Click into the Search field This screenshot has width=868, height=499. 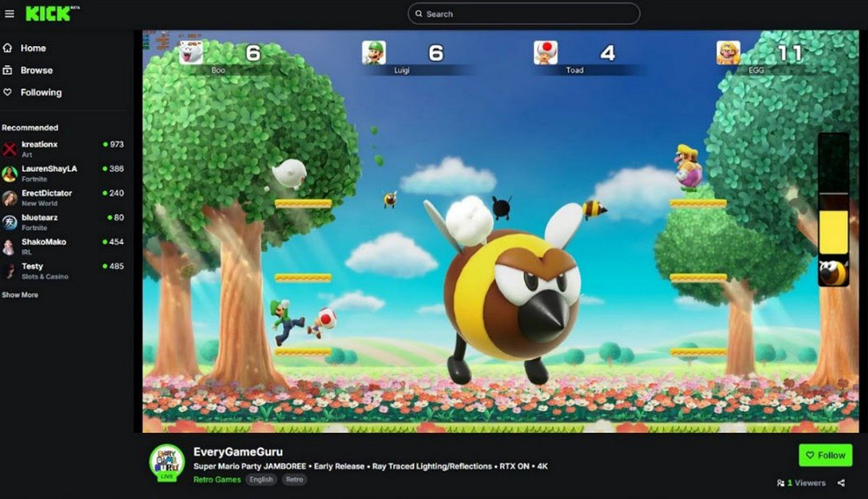pyautogui.click(x=524, y=14)
